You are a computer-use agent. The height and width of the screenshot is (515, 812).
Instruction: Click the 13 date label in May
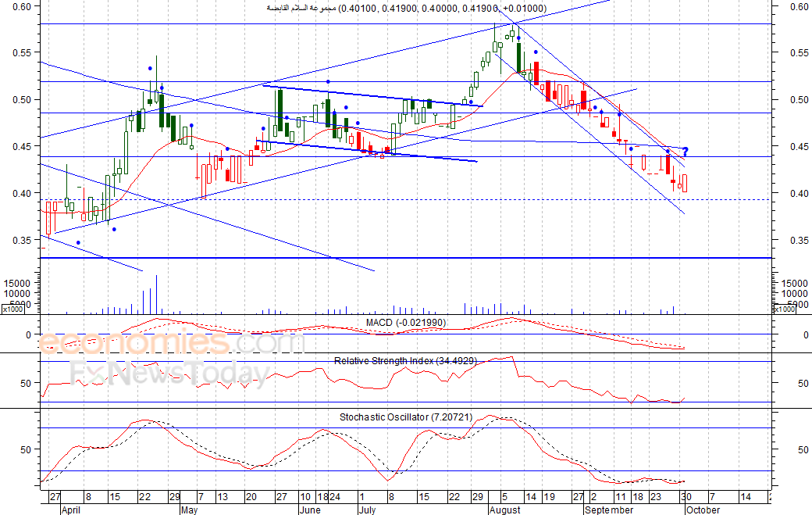point(223,497)
